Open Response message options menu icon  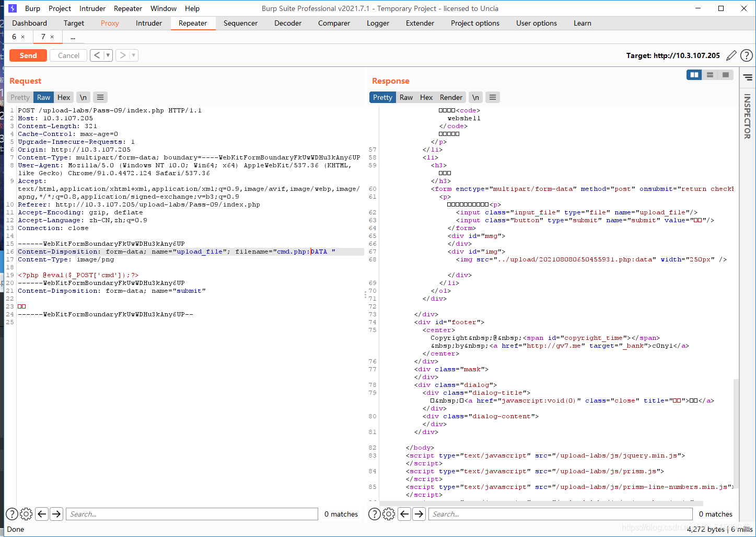point(493,97)
